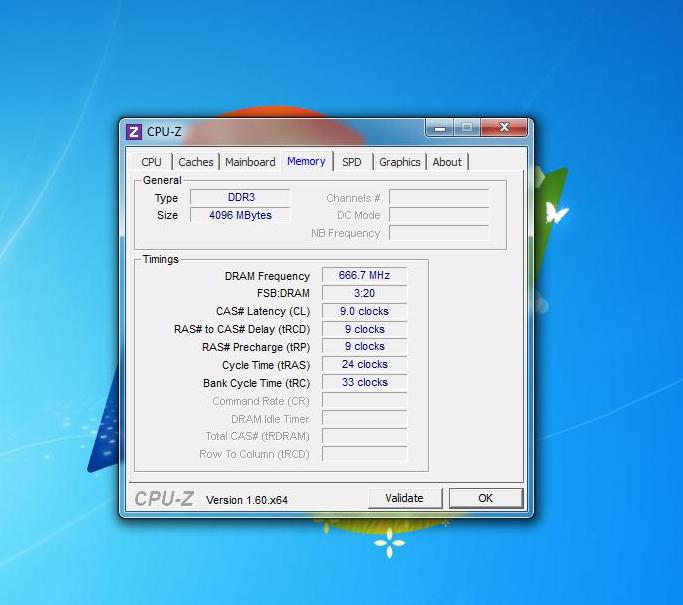683x605 pixels.
Task: Click the OK button
Action: [x=486, y=498]
